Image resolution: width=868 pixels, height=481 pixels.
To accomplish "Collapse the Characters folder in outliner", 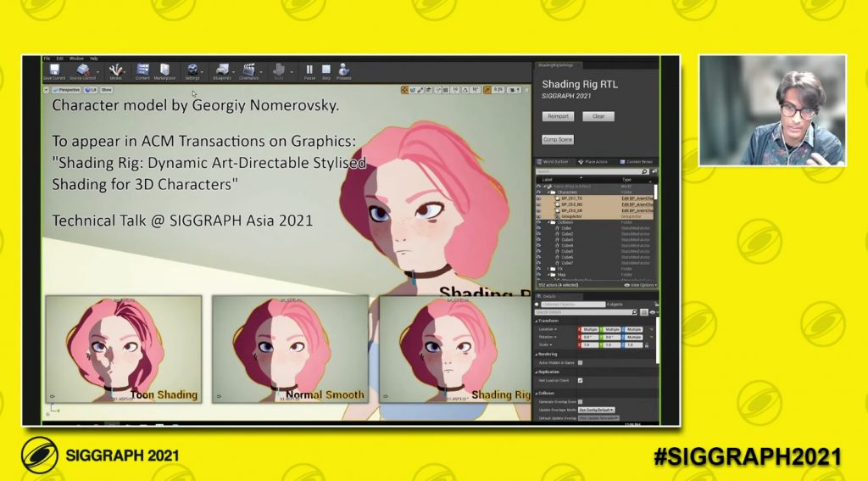I will [x=548, y=193].
